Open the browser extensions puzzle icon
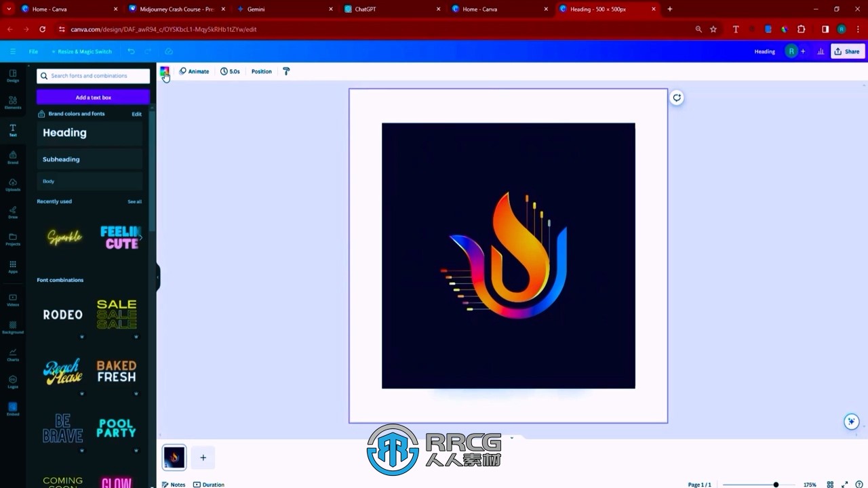The image size is (868, 488). (x=801, y=29)
